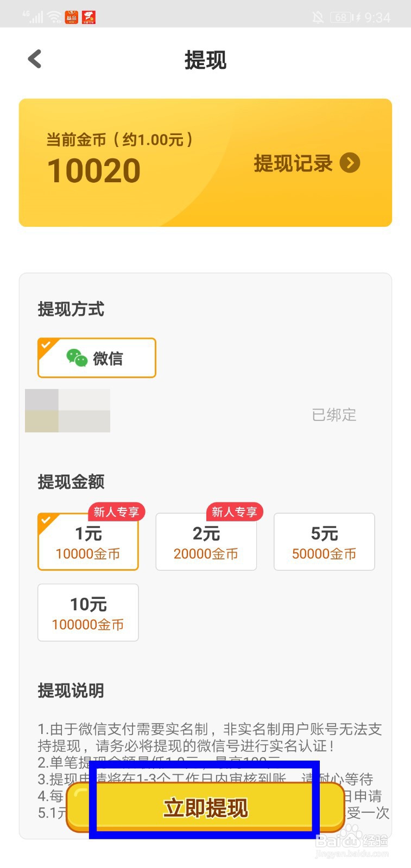Select the 5元 50000金币 amount option

click(x=324, y=542)
